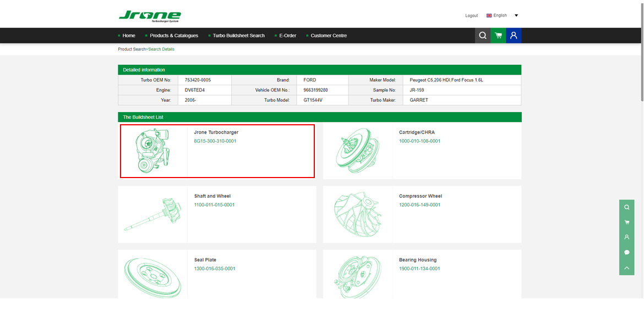Click the English language label
This screenshot has height=310, width=644.
pos(500,15)
